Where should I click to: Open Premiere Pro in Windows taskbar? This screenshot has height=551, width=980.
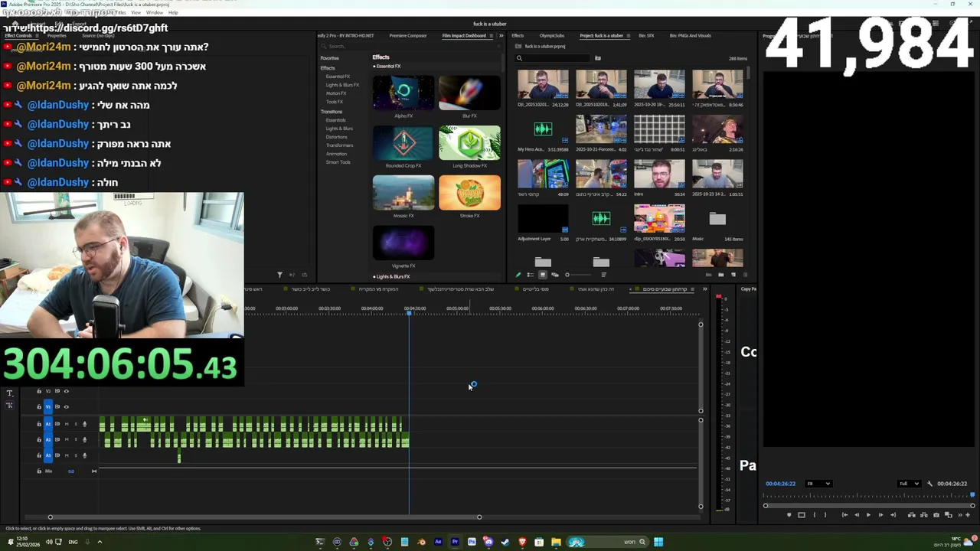point(455,543)
